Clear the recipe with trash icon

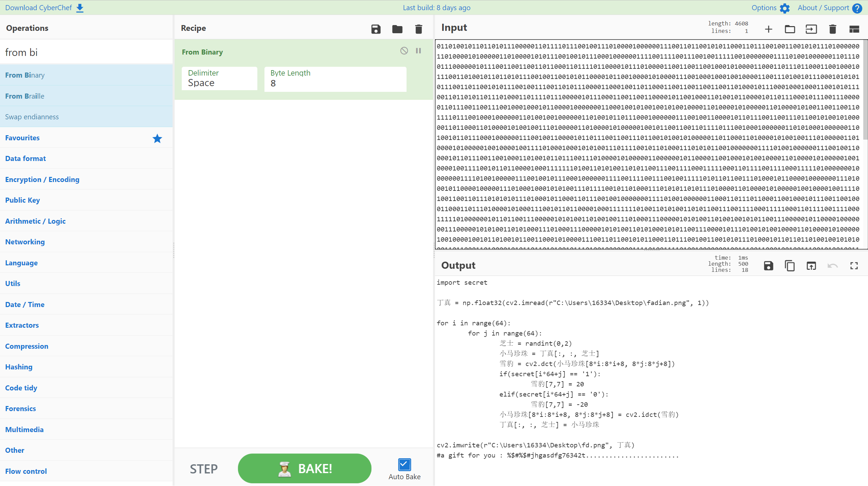(x=418, y=29)
